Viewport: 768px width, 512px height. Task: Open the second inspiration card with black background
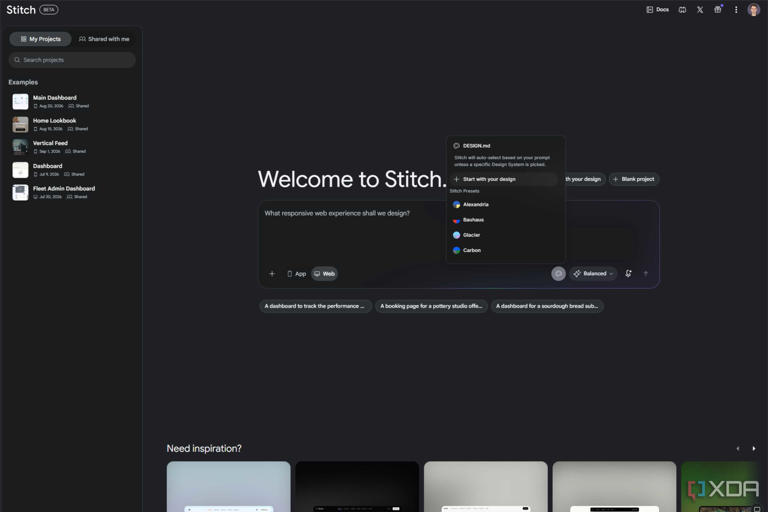pyautogui.click(x=357, y=487)
